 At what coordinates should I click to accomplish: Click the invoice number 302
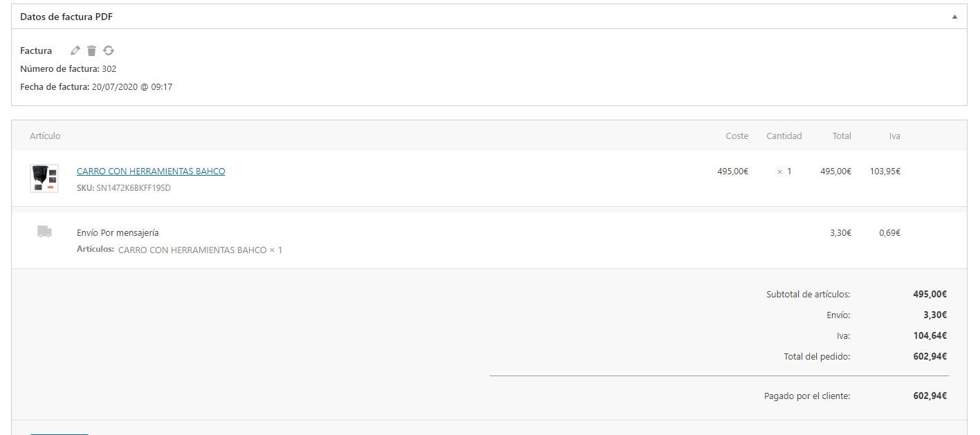pyautogui.click(x=109, y=69)
